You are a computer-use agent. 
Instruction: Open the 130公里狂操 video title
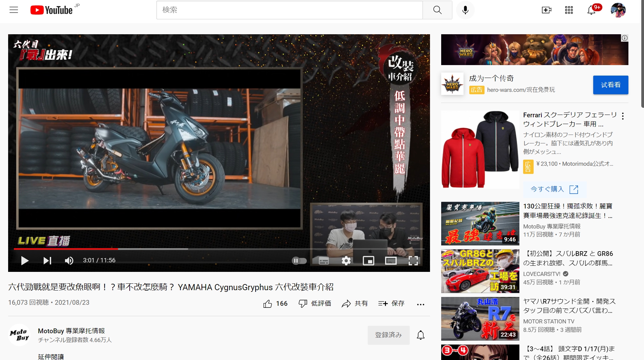tap(567, 211)
